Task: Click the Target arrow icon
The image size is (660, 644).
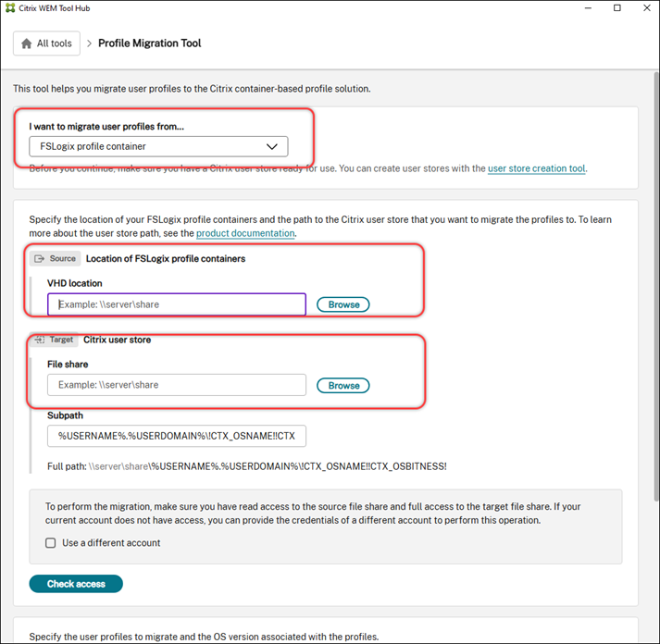Action: [40, 340]
